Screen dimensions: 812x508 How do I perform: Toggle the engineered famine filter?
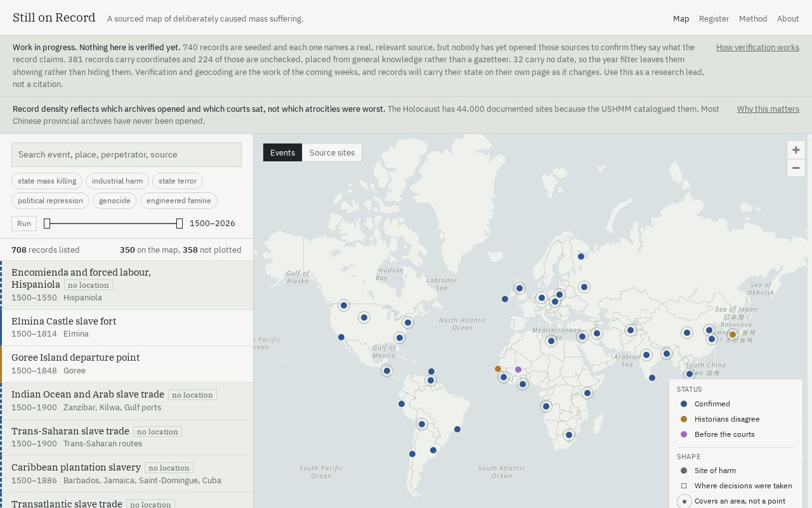(179, 201)
